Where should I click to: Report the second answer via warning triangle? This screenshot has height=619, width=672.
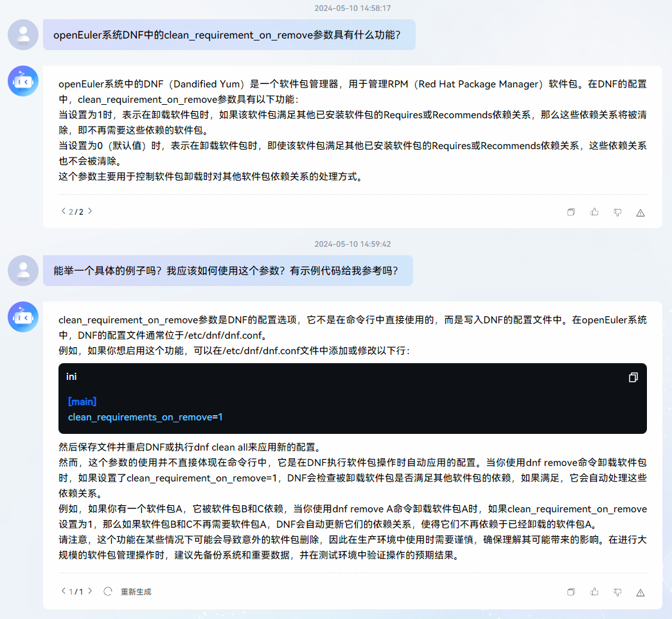pos(641,592)
